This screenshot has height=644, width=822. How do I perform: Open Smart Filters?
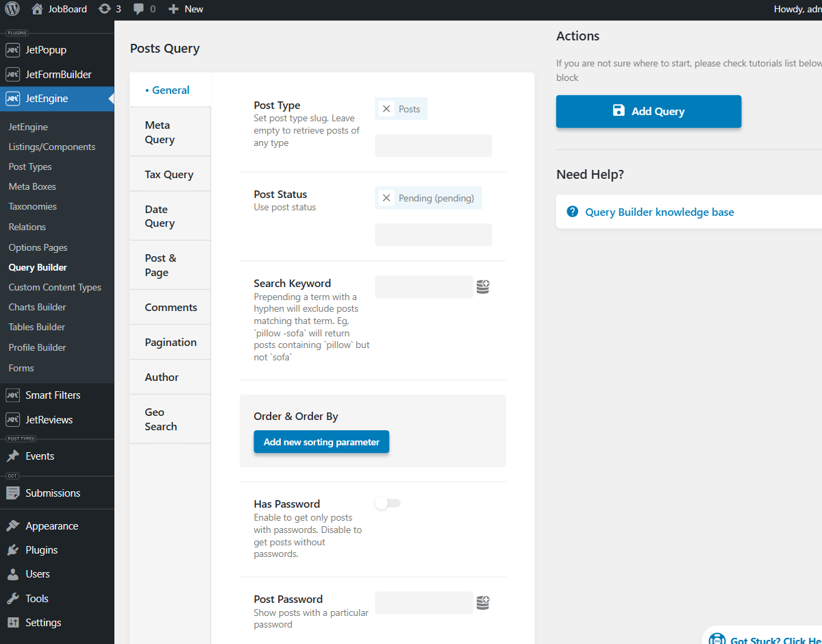[x=51, y=395]
